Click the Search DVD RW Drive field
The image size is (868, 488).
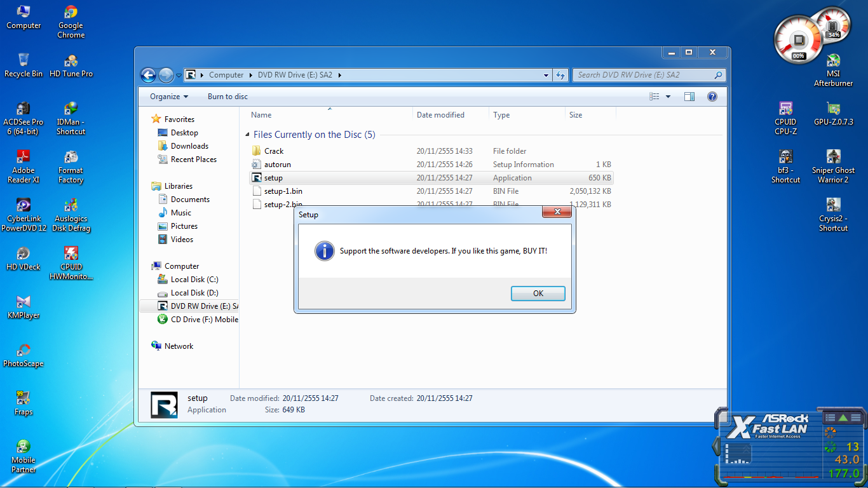tap(648, 75)
